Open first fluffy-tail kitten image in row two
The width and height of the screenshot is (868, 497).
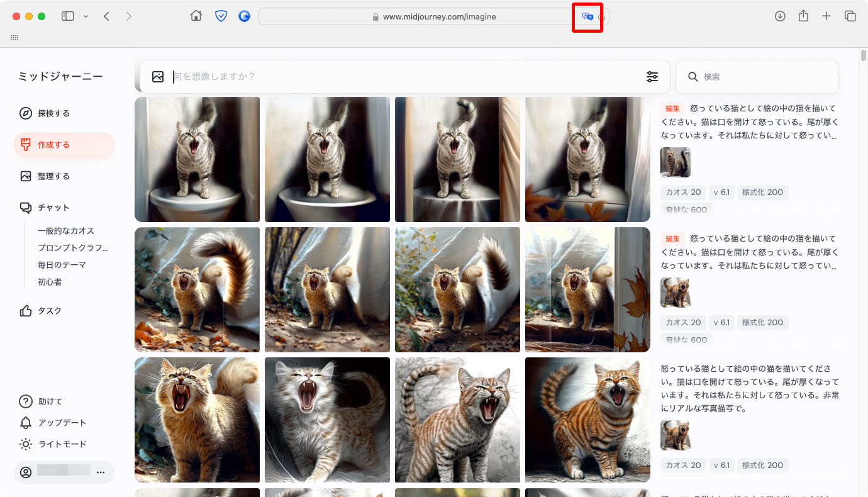[197, 289]
